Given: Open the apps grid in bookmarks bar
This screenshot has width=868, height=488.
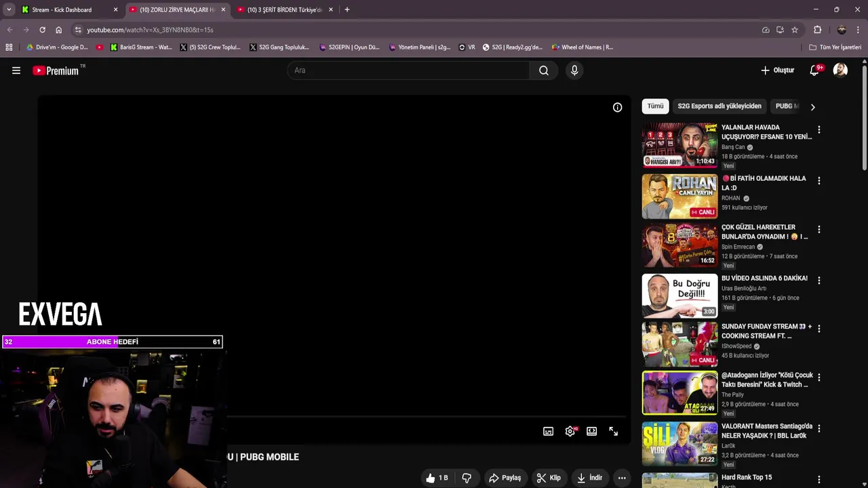Looking at the screenshot, I should [x=9, y=47].
